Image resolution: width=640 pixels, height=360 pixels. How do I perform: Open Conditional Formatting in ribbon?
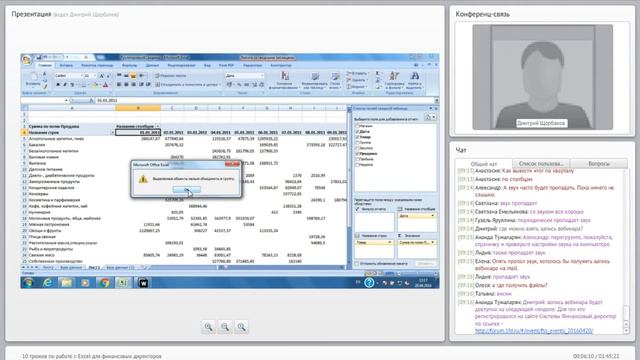(x=285, y=80)
